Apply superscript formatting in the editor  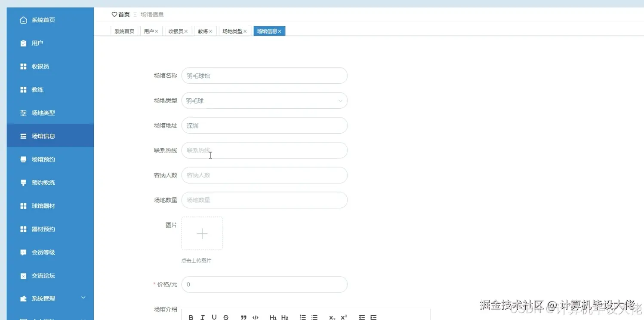click(x=343, y=317)
